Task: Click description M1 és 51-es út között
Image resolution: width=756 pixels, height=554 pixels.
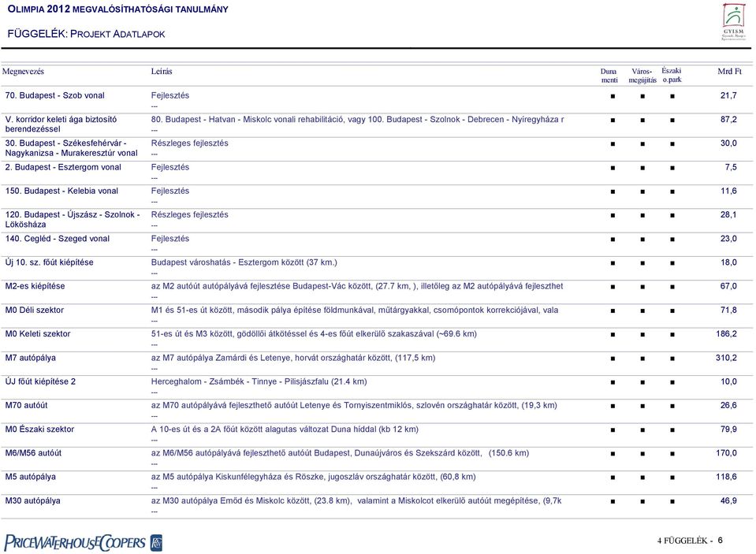Action: click(x=355, y=310)
